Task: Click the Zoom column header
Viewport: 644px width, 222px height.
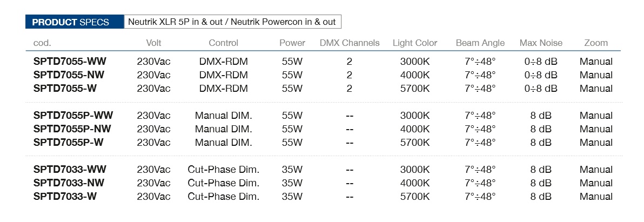Action: tap(596, 43)
